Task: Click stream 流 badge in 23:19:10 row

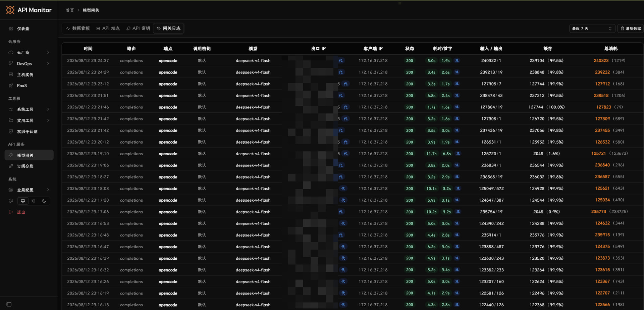Action: pyautogui.click(x=458, y=154)
